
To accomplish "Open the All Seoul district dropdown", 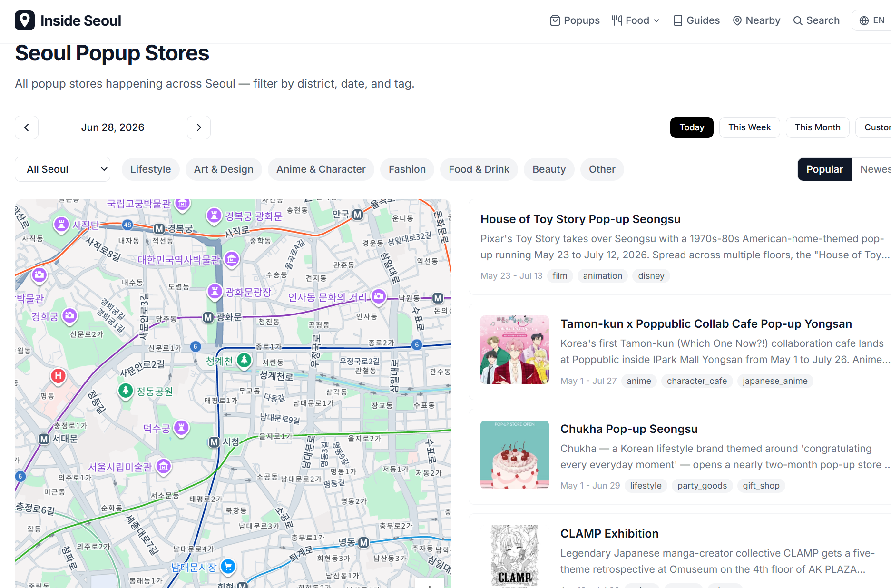I will [x=63, y=169].
